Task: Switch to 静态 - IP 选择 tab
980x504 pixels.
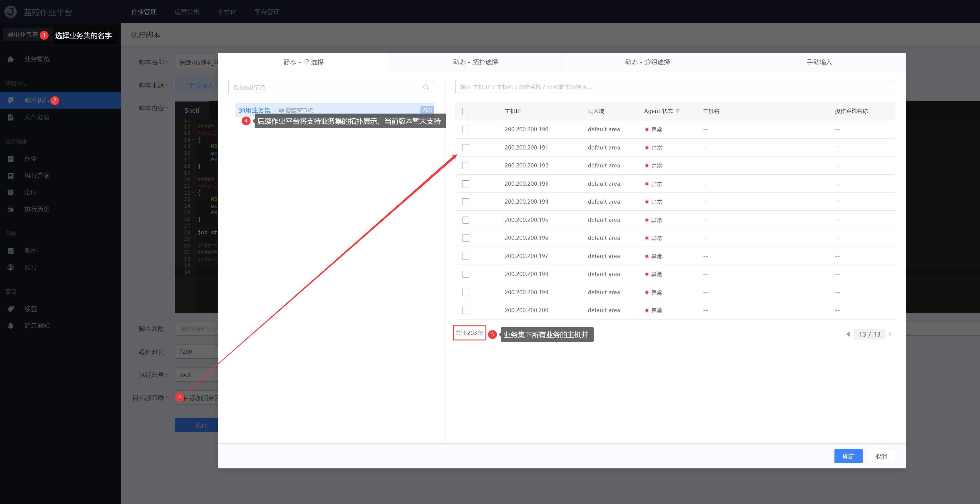Action: (x=304, y=62)
